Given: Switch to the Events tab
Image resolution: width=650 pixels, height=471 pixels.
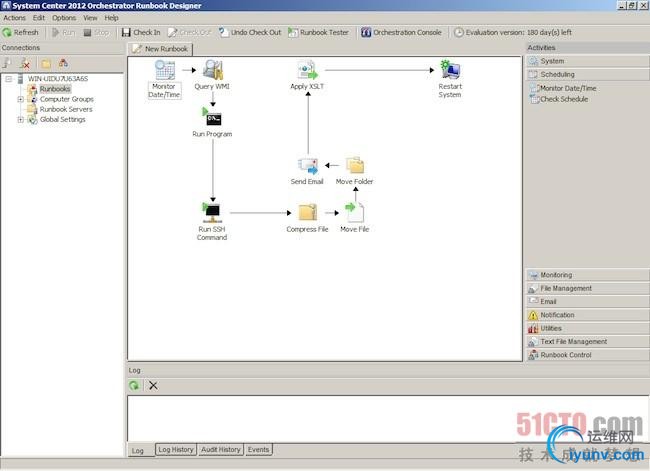Looking at the screenshot, I should pyautogui.click(x=258, y=449).
